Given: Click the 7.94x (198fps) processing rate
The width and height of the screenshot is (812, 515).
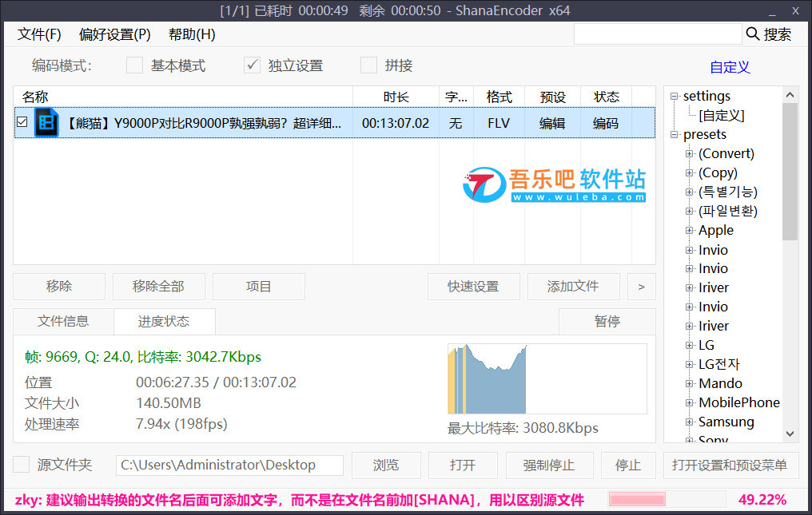Looking at the screenshot, I should [x=181, y=424].
